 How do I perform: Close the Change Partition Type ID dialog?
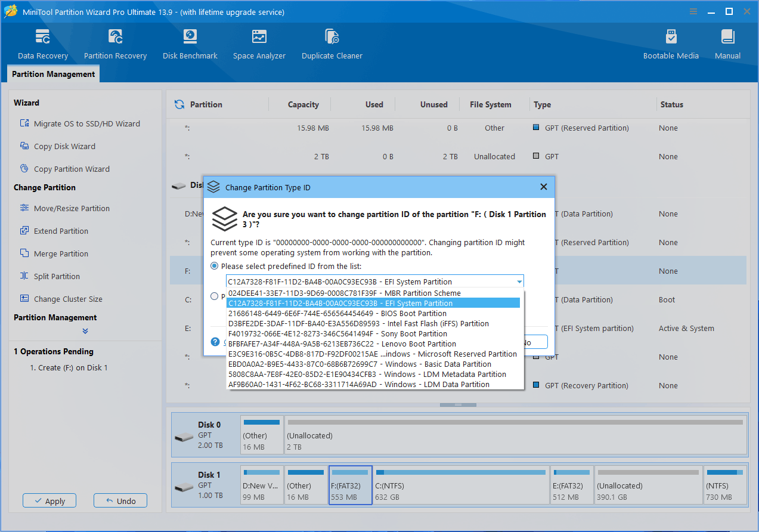pyautogui.click(x=543, y=187)
